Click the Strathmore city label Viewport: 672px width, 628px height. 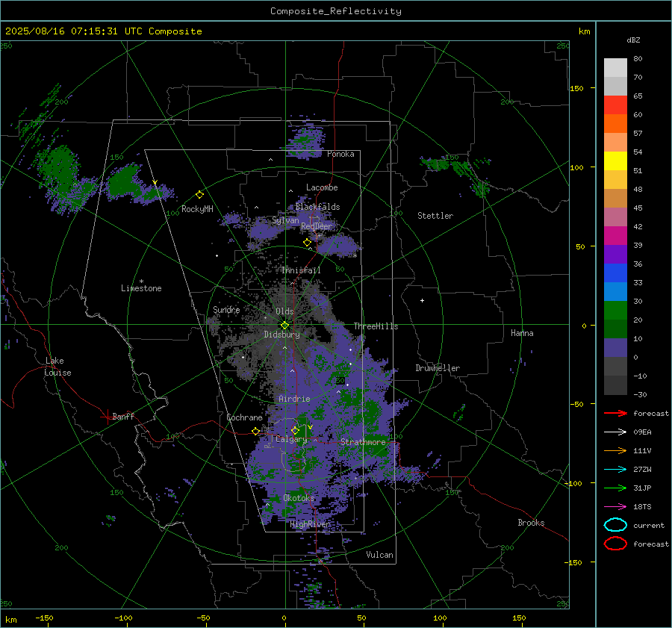tap(363, 442)
